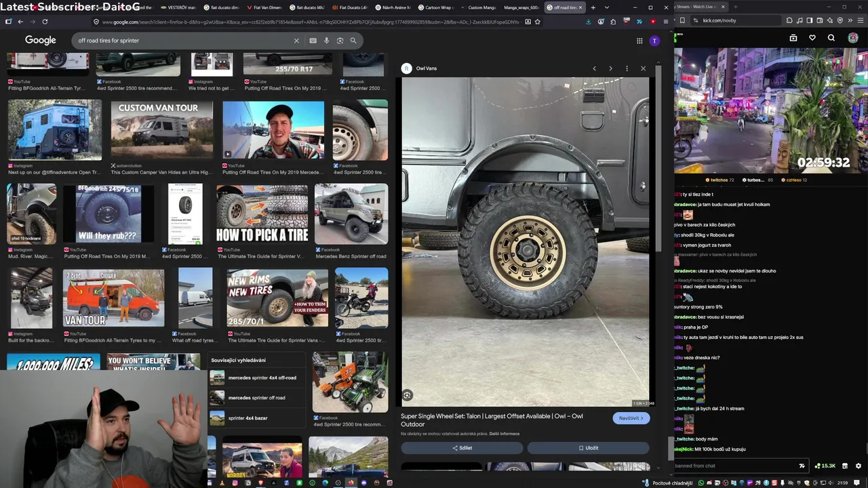This screenshot has width=868, height=488.
Task: Reload the Google search page
Action: coord(45,22)
